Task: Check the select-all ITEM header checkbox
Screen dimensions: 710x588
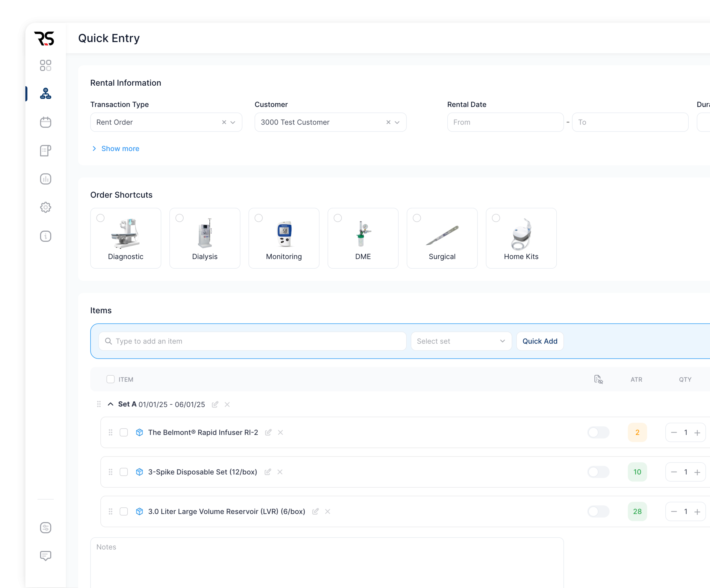Action: click(111, 379)
